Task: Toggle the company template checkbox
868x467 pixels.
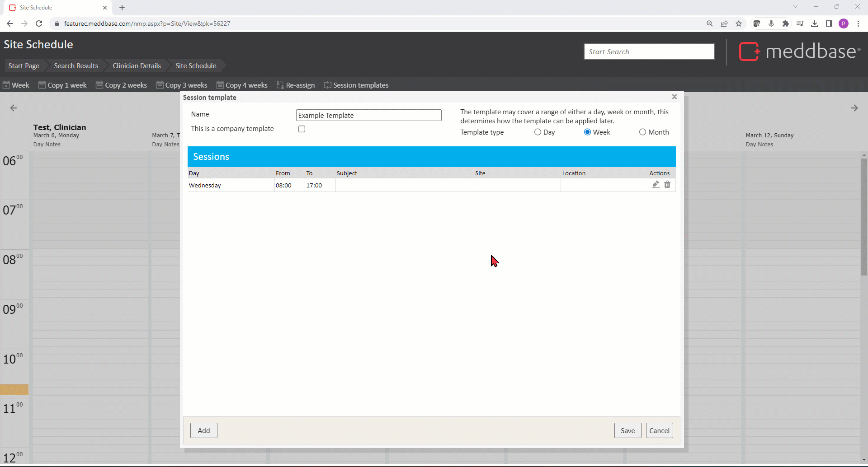Action: pos(302,129)
